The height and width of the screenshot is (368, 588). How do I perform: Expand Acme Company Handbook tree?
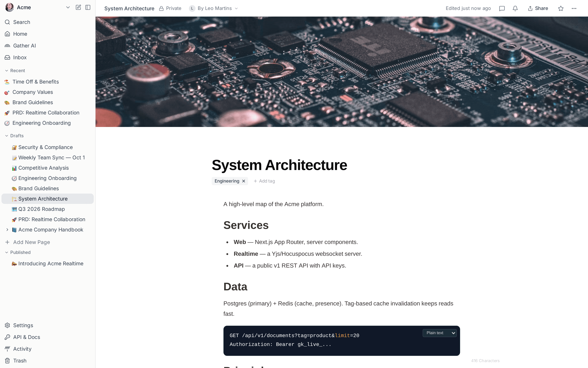pyautogui.click(x=7, y=230)
